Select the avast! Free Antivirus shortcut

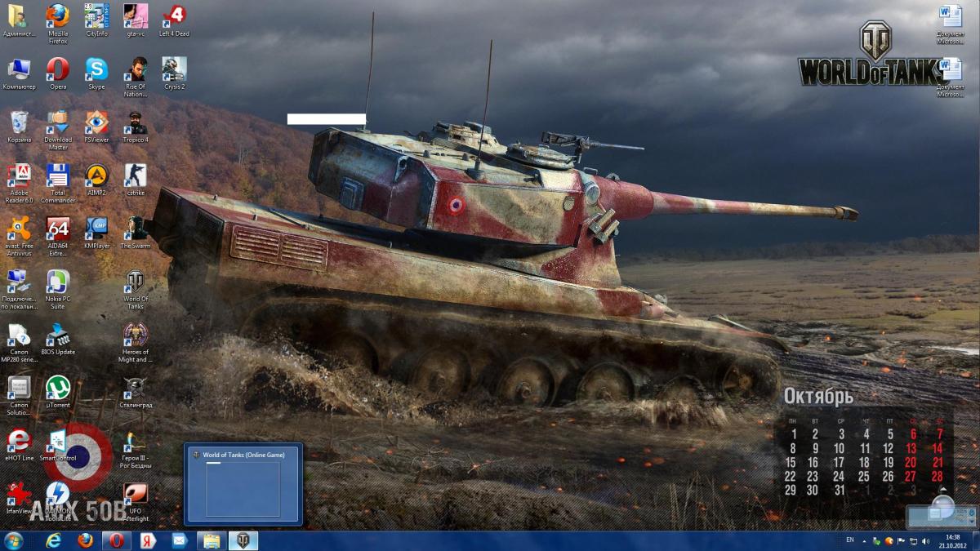(19, 236)
